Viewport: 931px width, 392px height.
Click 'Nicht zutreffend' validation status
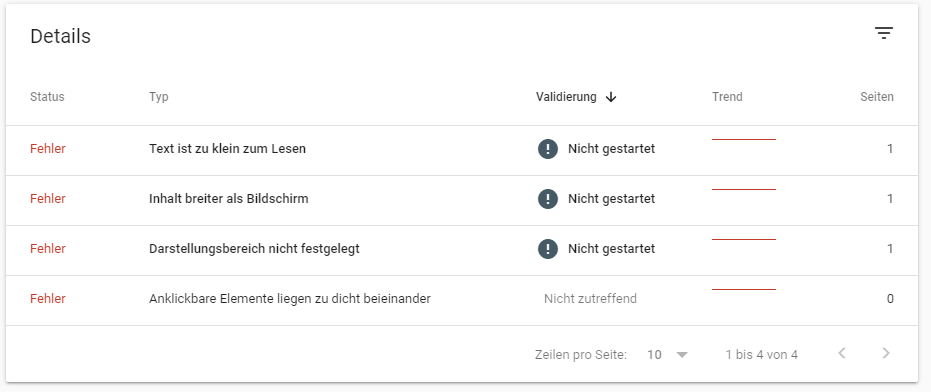[590, 299]
